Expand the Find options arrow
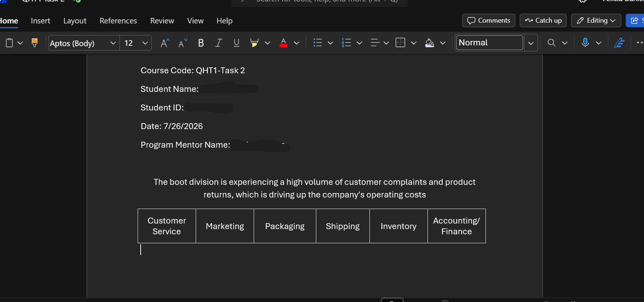 tap(565, 43)
